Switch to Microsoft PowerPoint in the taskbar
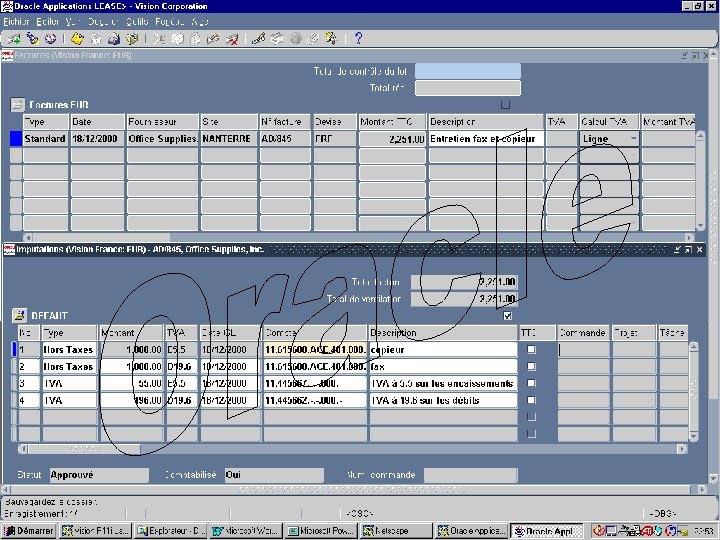Screen dimensions: 720x540 [321, 531]
